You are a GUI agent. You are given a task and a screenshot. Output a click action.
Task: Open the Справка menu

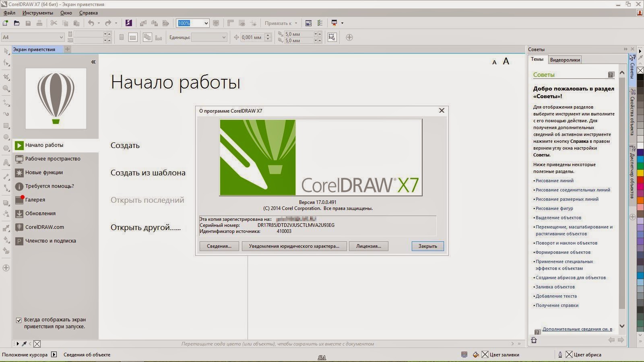[89, 13]
